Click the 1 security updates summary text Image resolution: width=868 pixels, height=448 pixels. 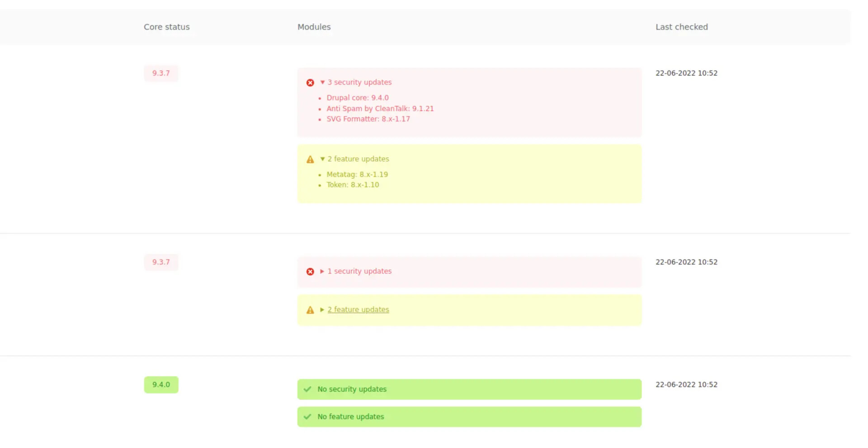click(x=359, y=271)
